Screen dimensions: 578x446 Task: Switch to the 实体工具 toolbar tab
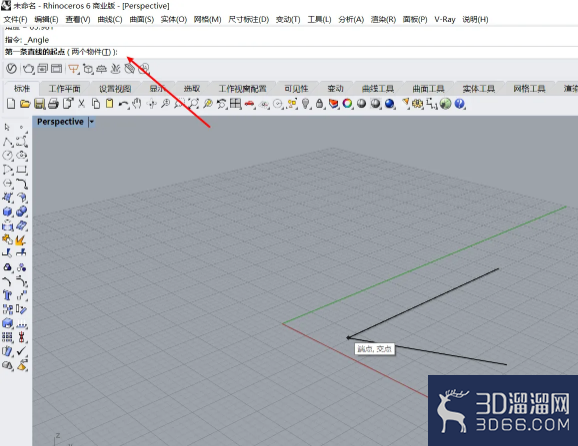[x=479, y=89]
